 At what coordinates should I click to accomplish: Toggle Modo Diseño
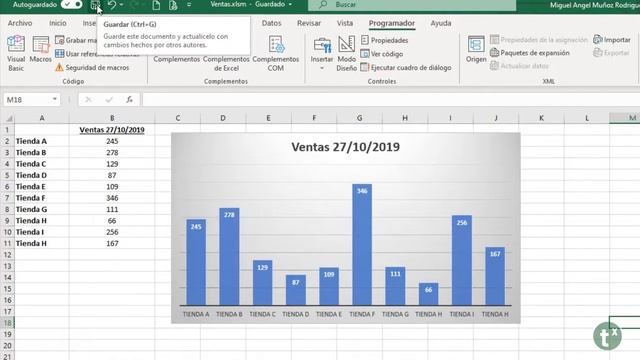347,53
